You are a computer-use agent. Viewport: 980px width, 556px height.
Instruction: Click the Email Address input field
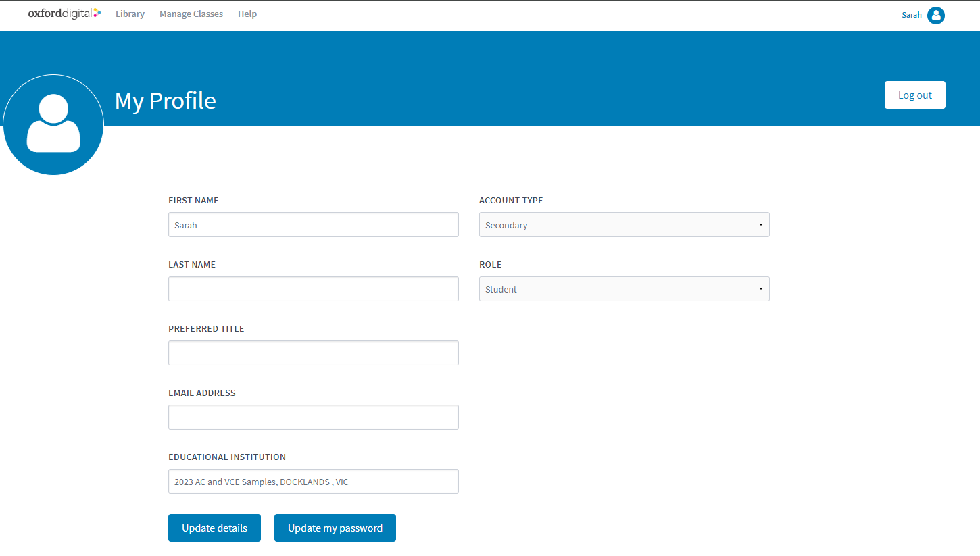pos(313,417)
